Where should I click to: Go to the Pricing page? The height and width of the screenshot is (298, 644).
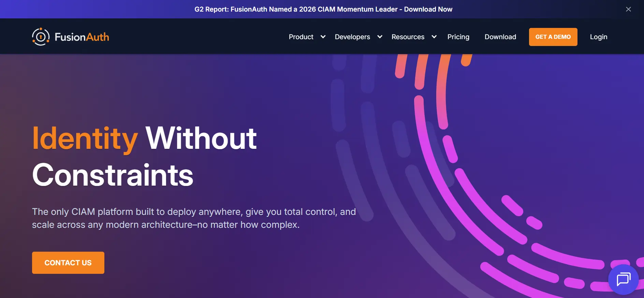[458, 37]
